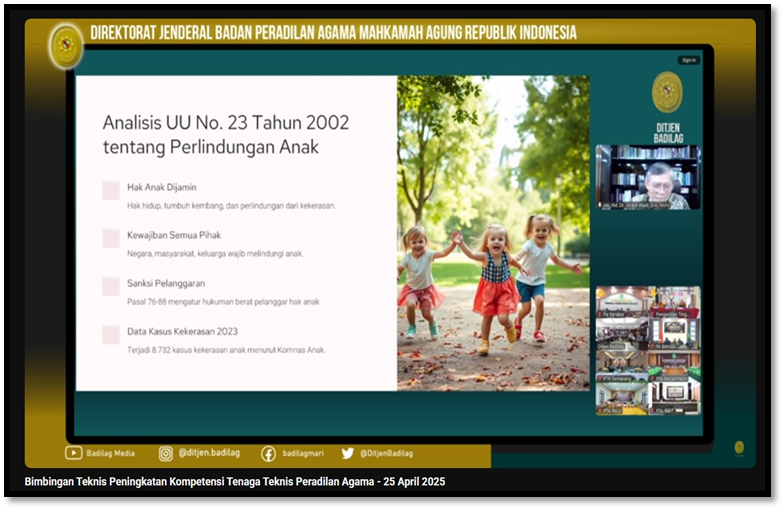Click the YouTube icon beside Badilag Media
This screenshot has height=510, width=784.
73,453
